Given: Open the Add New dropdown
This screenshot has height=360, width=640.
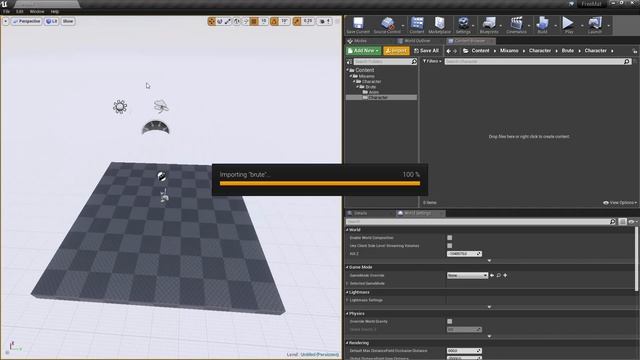Looking at the screenshot, I should click(363, 51).
